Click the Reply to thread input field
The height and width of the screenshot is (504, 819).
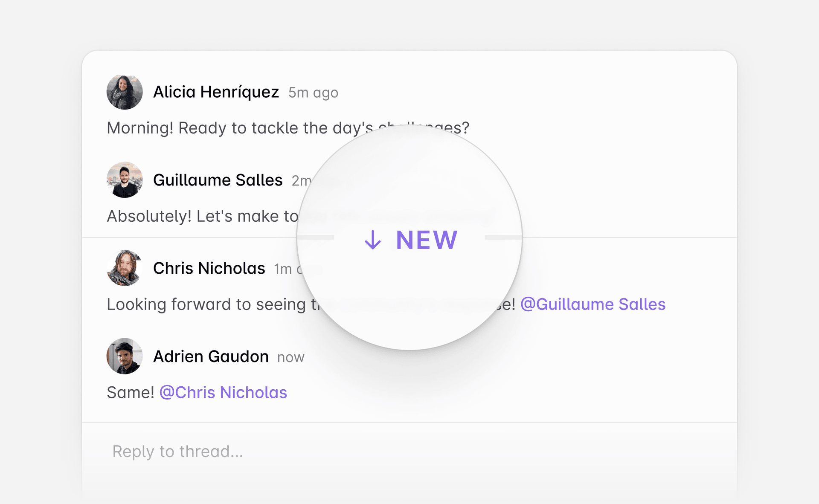[x=299, y=451]
